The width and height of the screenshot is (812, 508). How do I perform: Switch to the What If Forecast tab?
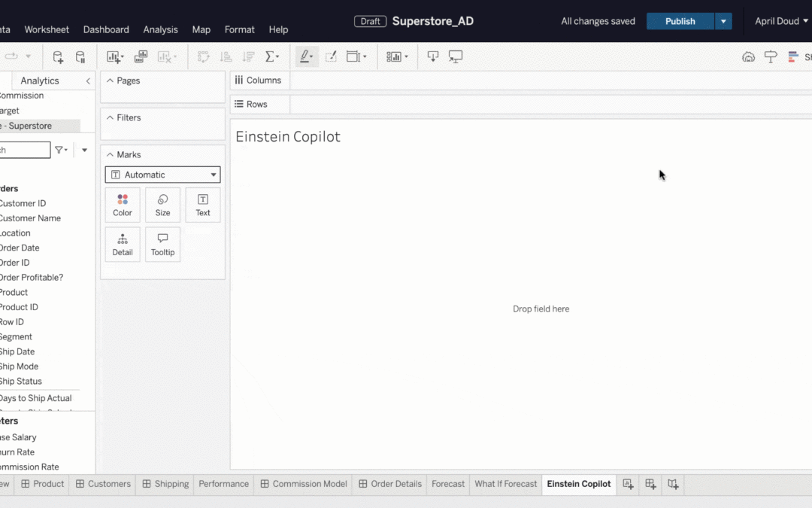506,484
